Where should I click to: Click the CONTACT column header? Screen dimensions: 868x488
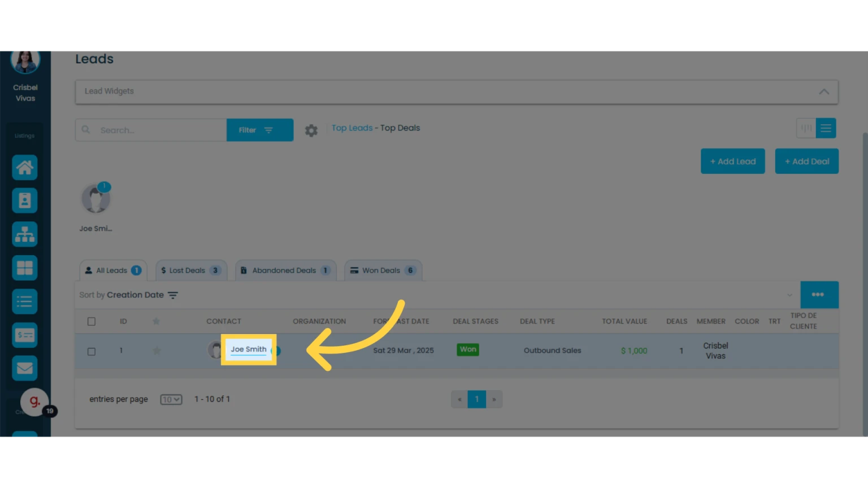224,321
